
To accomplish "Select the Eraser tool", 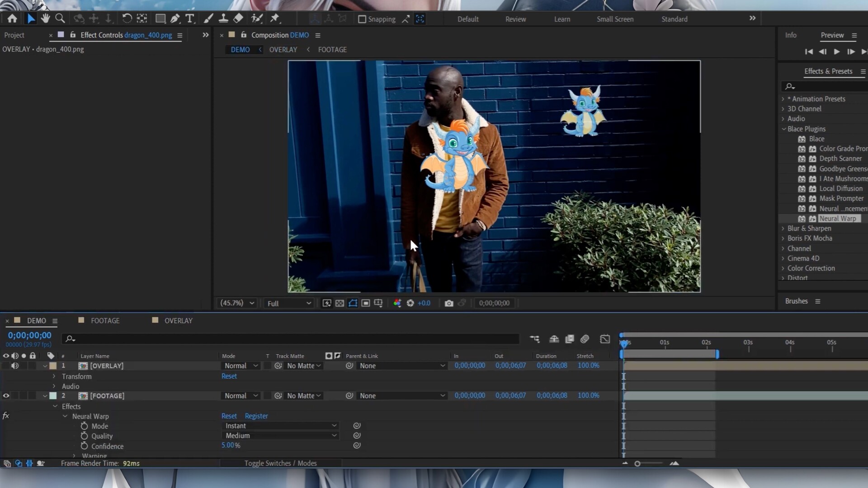I will [238, 19].
